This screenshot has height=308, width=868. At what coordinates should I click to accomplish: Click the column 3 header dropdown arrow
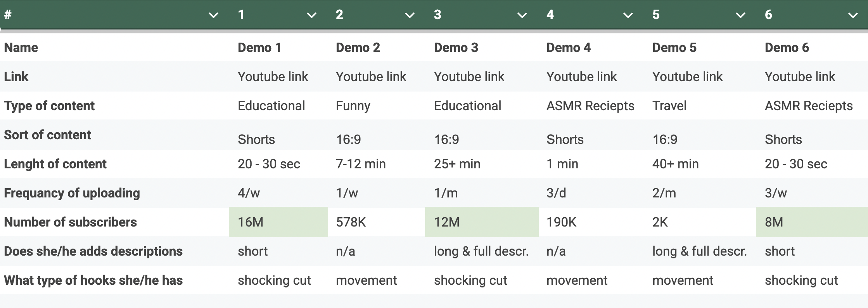coord(522,16)
